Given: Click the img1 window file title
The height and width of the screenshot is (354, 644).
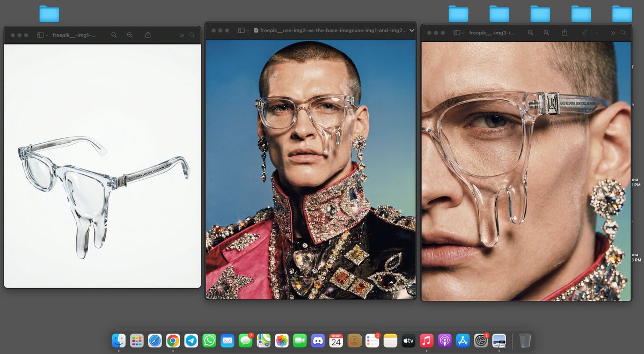Looking at the screenshot, I should [x=74, y=35].
